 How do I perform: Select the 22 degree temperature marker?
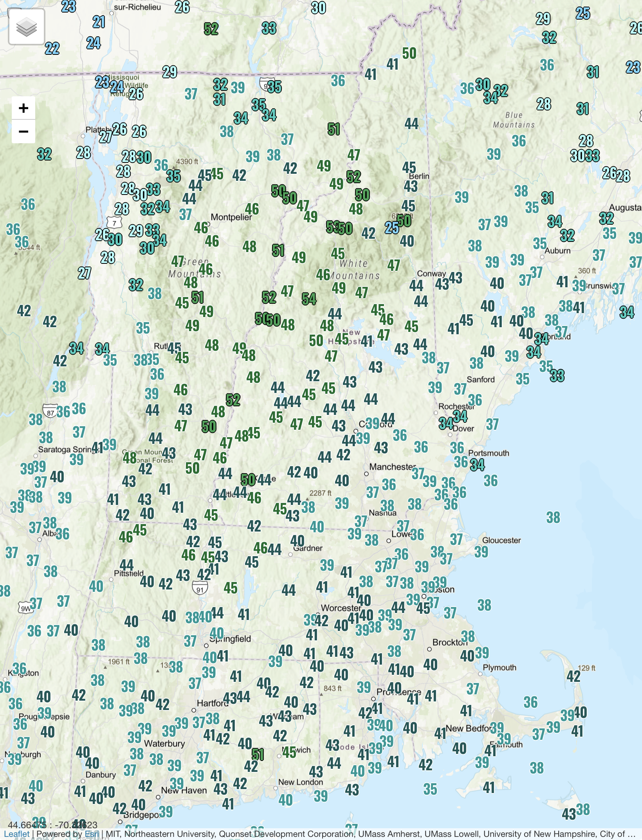pyautogui.click(x=52, y=49)
